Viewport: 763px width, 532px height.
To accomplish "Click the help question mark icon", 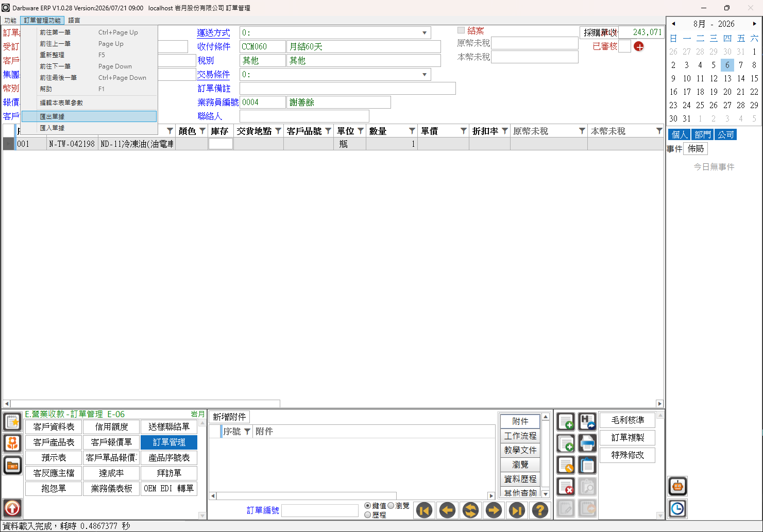I will click(x=540, y=510).
